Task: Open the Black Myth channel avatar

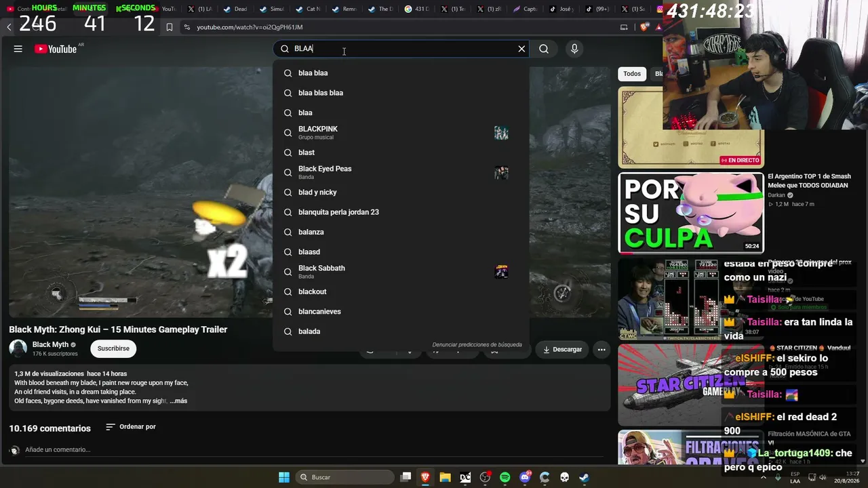Action: (x=18, y=348)
